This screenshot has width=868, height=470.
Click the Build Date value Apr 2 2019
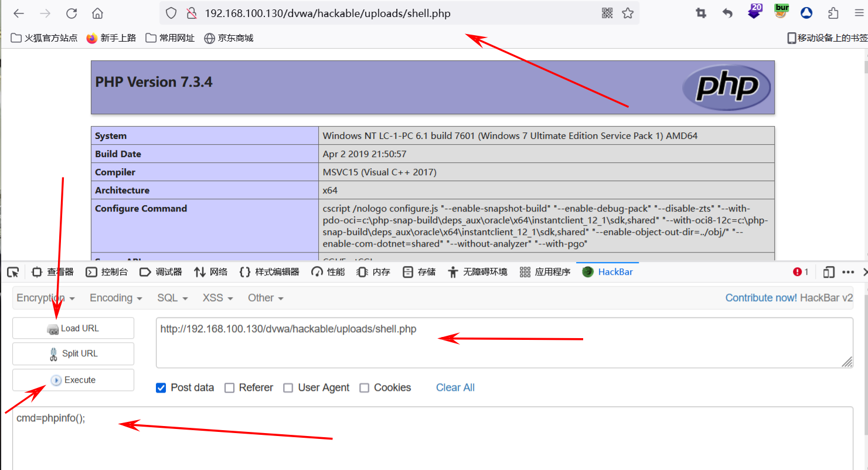[365, 154]
